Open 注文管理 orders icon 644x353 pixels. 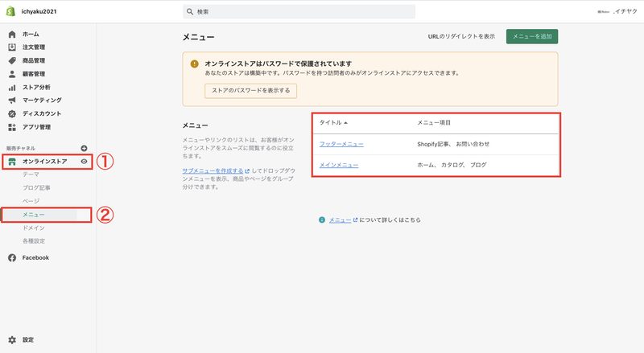(x=12, y=47)
